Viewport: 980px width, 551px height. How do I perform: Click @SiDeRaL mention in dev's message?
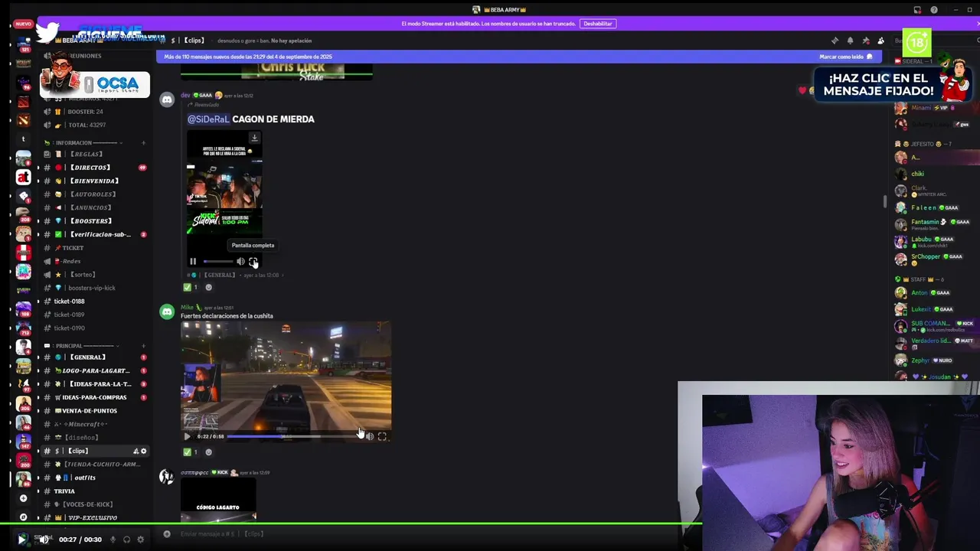208,119
